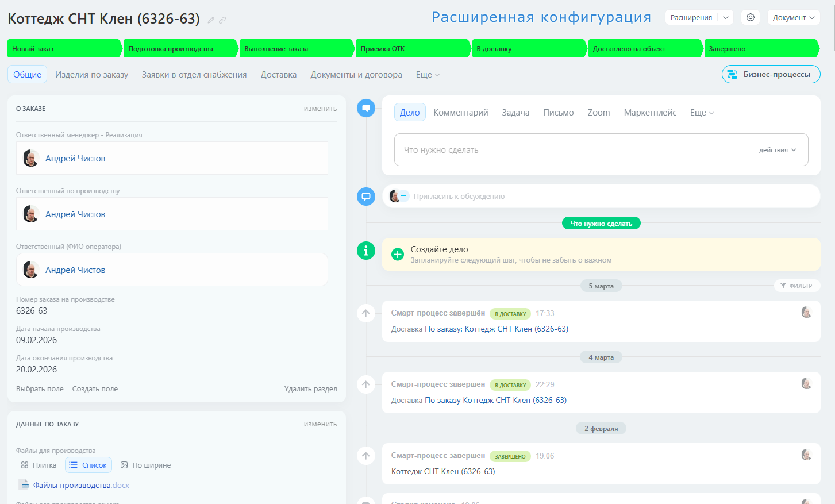Open Файлы производства.docx file
The image size is (835, 504).
coord(81,485)
